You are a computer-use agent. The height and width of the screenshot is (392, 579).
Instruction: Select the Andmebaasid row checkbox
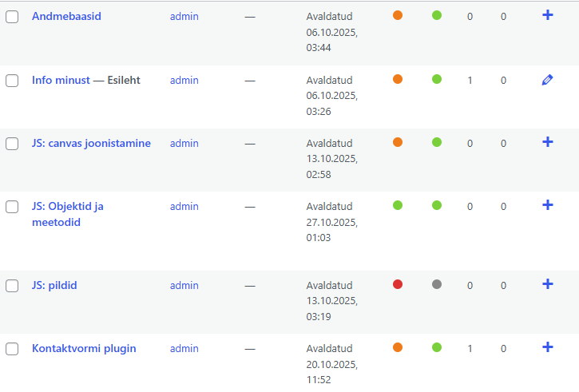(x=12, y=17)
